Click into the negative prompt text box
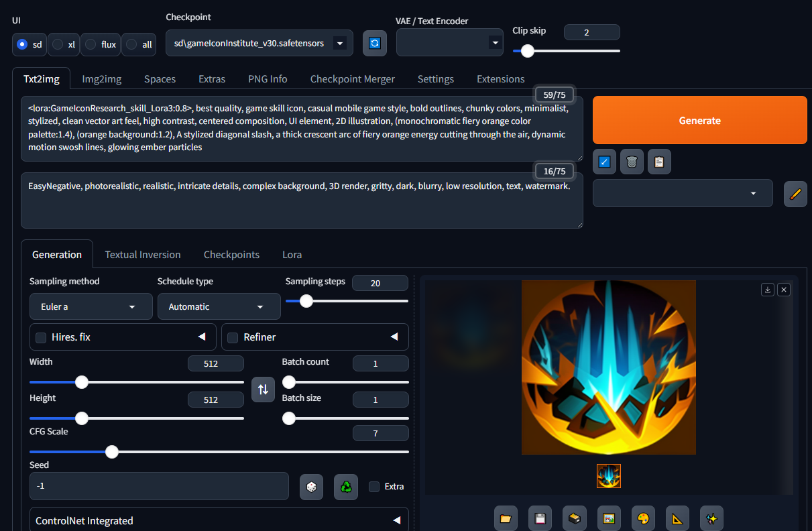Viewport: 812px width, 531px height. pos(302,200)
